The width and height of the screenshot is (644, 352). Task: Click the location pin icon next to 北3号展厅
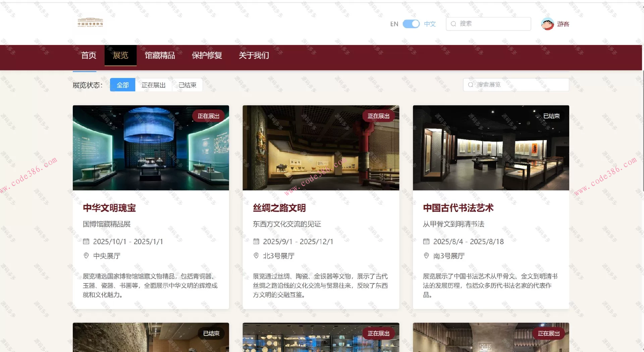click(256, 256)
